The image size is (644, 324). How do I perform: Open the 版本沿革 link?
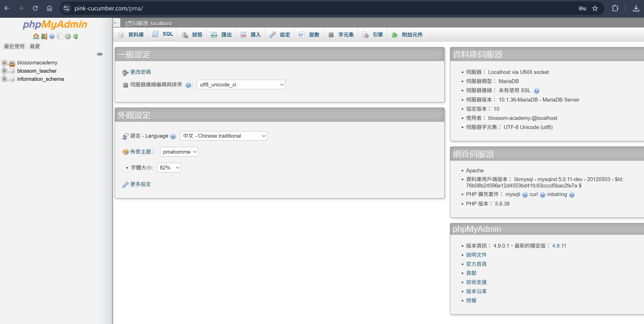[x=476, y=291]
